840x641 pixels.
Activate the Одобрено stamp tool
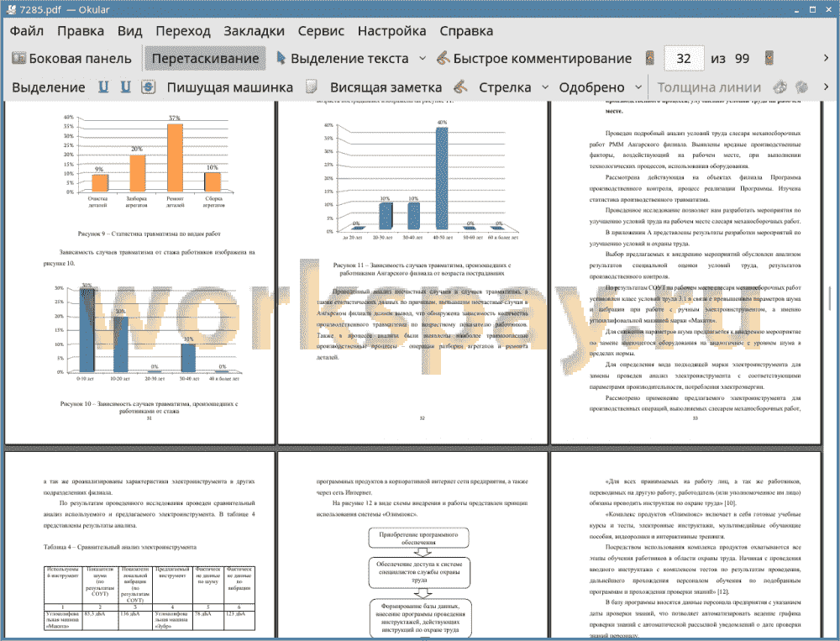pos(591,87)
